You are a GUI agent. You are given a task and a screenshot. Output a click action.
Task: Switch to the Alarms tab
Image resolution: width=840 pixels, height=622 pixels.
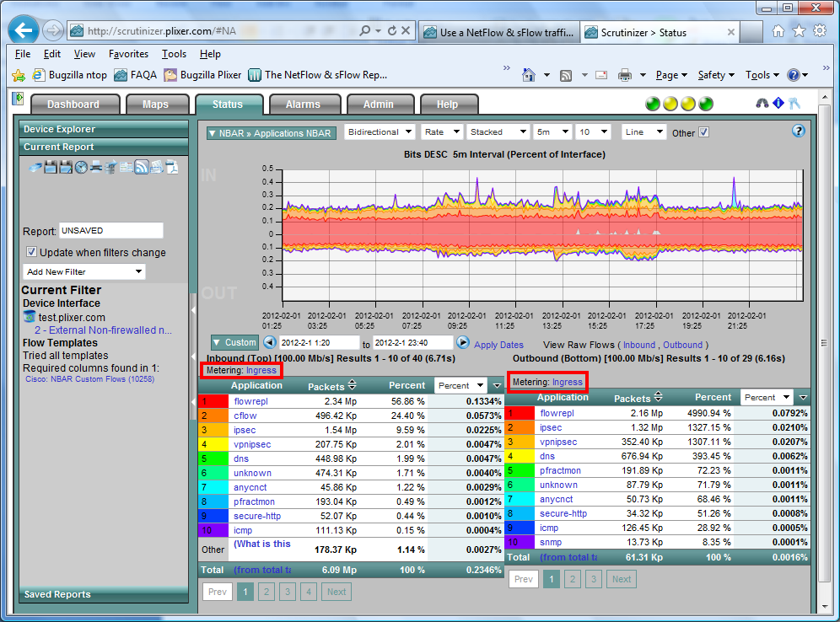(x=303, y=105)
